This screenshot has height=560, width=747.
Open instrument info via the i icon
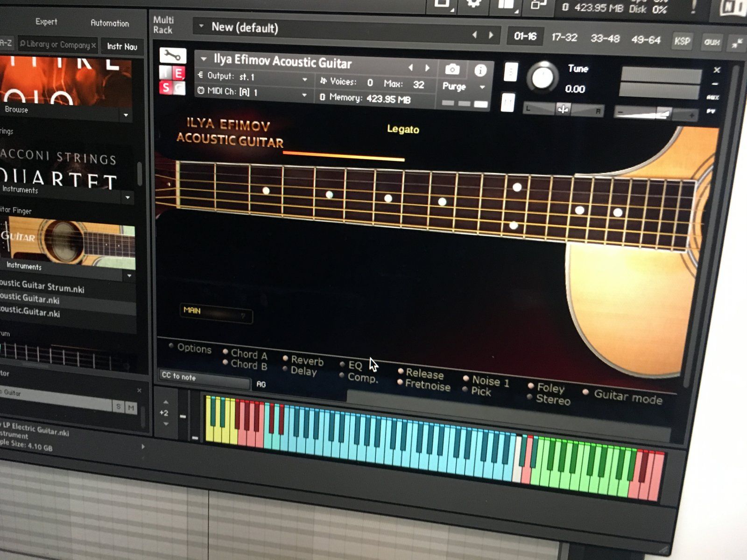click(480, 70)
